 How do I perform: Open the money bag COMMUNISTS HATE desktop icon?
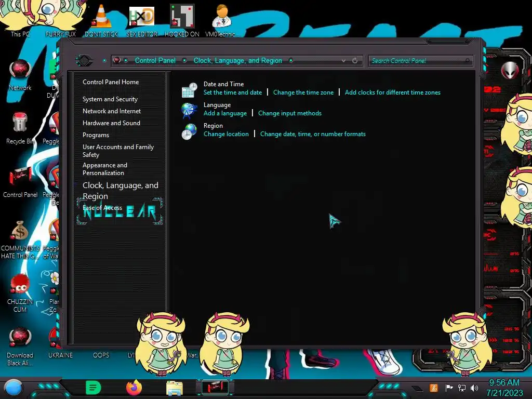20,231
